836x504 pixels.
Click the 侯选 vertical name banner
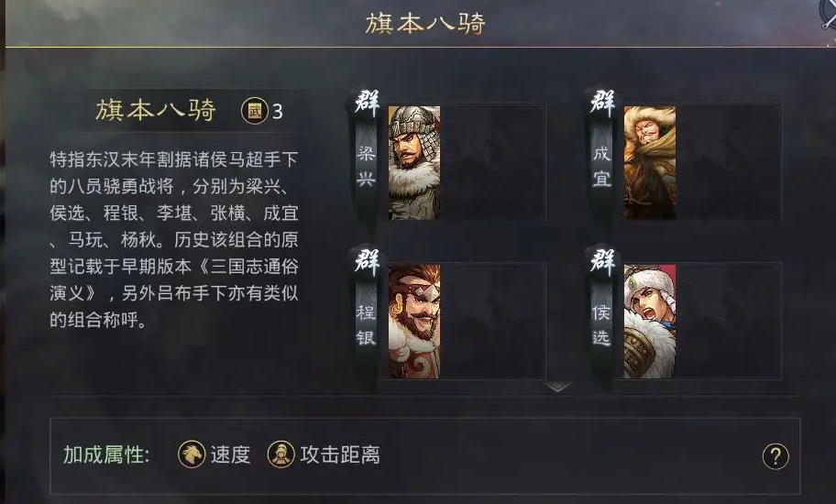(601, 325)
